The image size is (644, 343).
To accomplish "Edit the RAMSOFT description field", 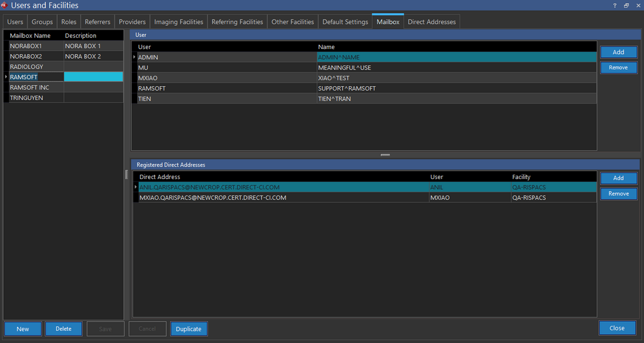I will point(93,77).
